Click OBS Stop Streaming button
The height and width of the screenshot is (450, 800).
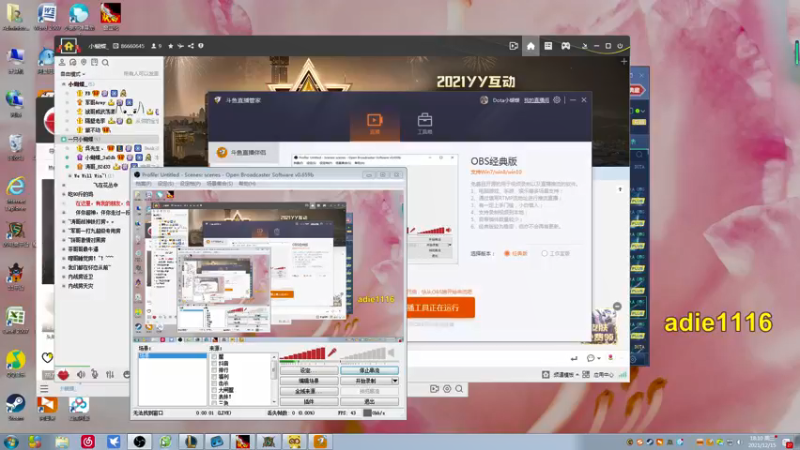click(369, 370)
